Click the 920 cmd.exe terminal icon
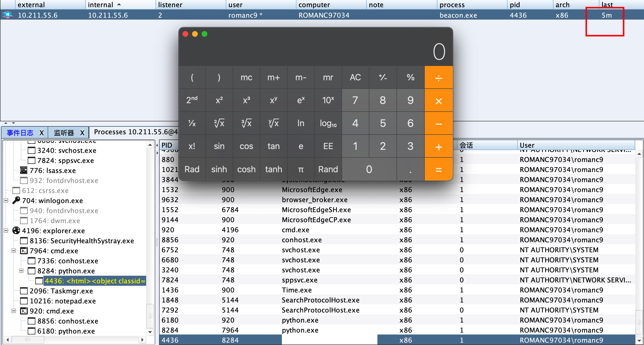 click(x=24, y=311)
